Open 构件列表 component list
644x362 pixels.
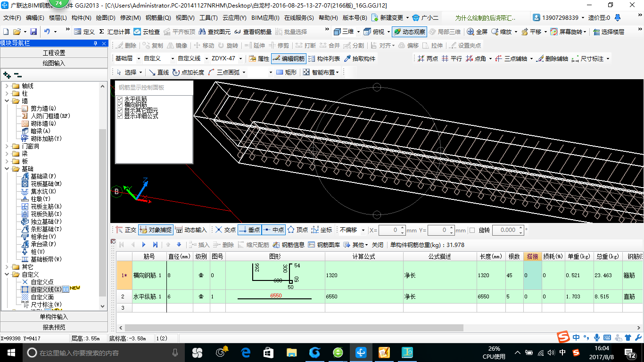pos(324,59)
